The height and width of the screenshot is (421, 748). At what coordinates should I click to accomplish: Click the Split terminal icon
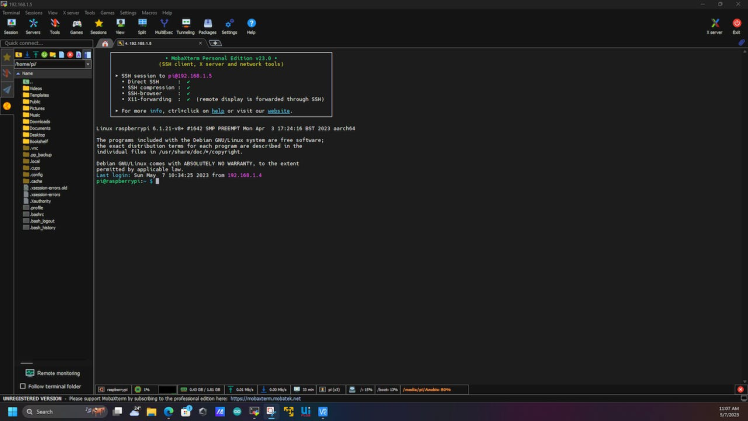tap(142, 25)
